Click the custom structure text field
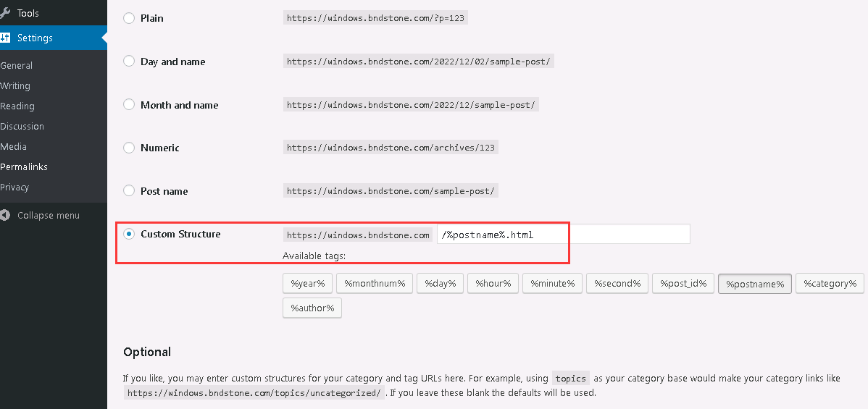Viewport: 868px width, 409px height. coord(564,234)
